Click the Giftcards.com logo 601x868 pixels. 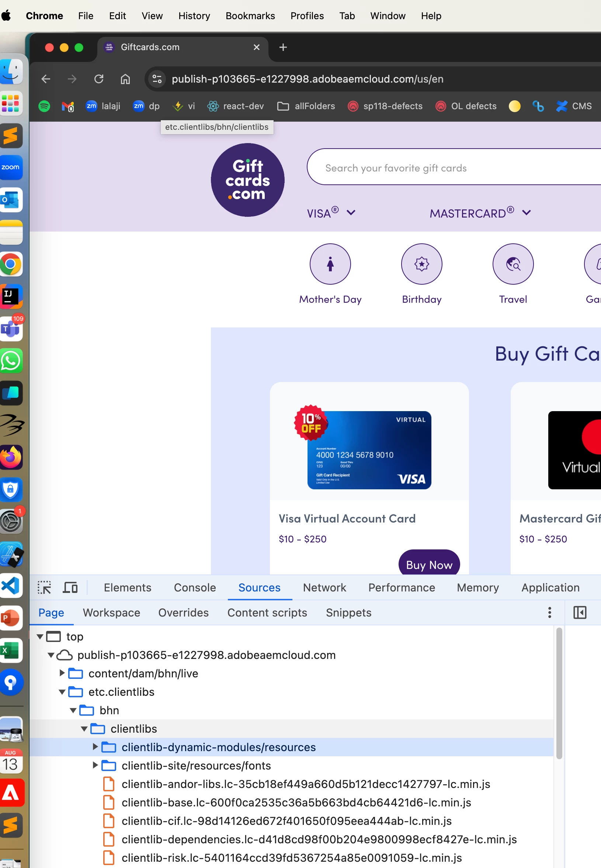247,180
